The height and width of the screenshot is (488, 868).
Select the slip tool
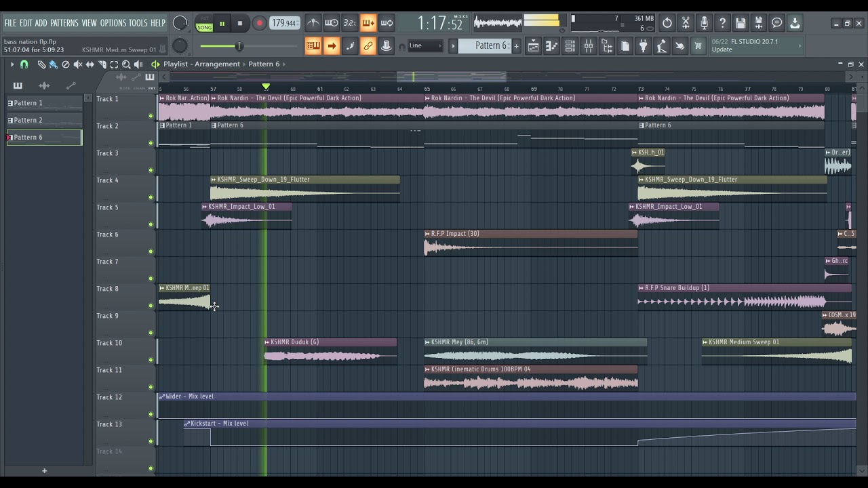(90, 64)
